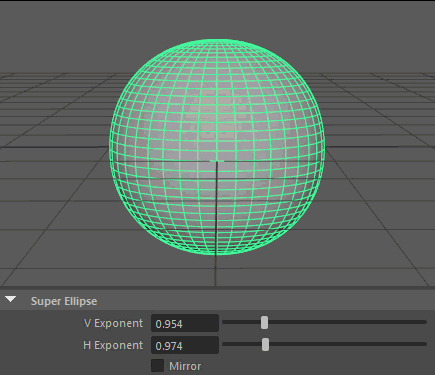Deselect by clicking empty viewport above sphere
Viewport: 435px width, 375px height.
pyautogui.click(x=217, y=18)
